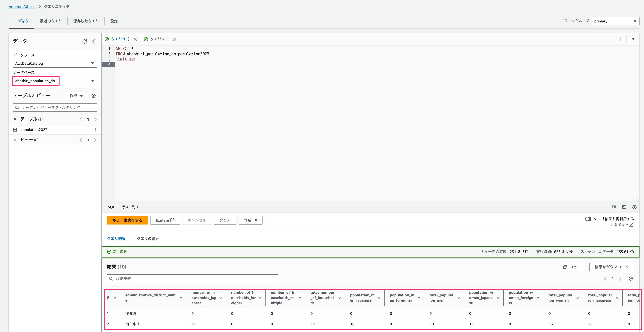This screenshot has height=332, width=644.
Task: Open the settings gear beside 作成 button
Action: [x=93, y=96]
